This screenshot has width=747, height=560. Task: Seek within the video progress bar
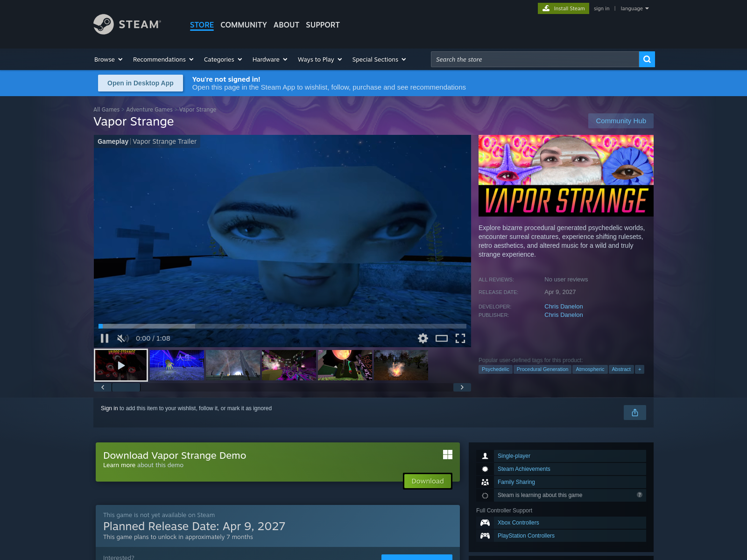click(x=282, y=326)
